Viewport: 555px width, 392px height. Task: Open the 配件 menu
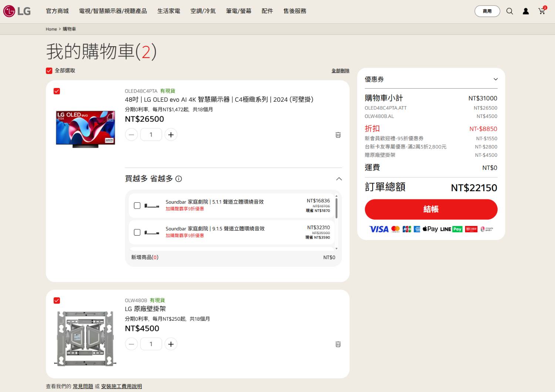click(267, 11)
